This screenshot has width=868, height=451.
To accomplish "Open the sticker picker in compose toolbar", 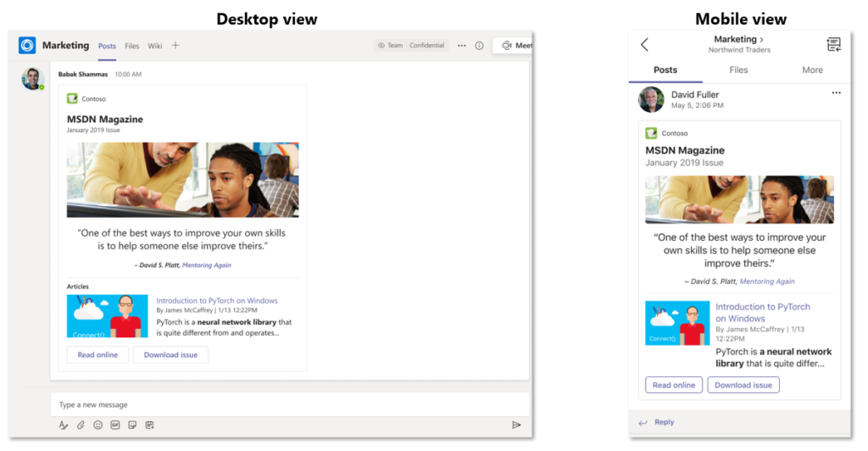I will point(132,425).
